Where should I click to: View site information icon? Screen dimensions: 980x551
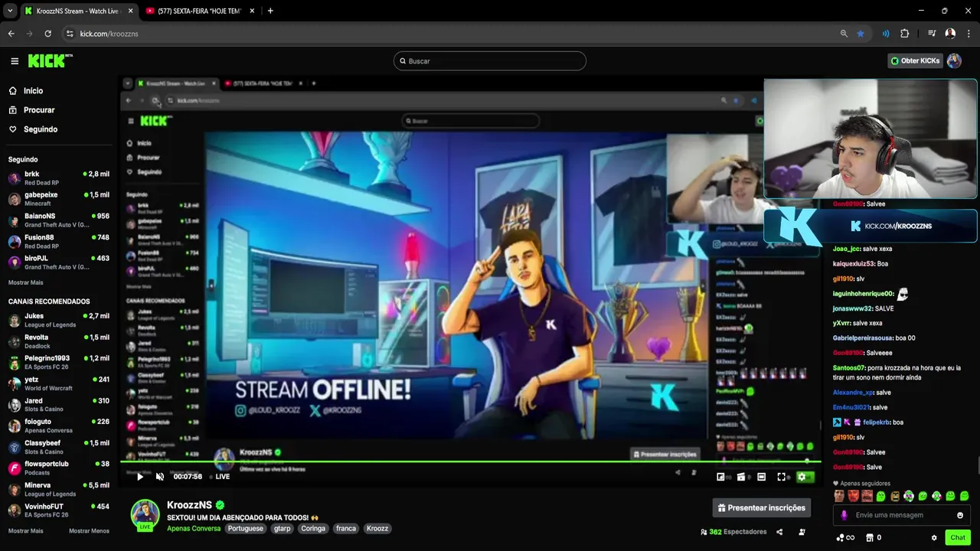coord(69,34)
